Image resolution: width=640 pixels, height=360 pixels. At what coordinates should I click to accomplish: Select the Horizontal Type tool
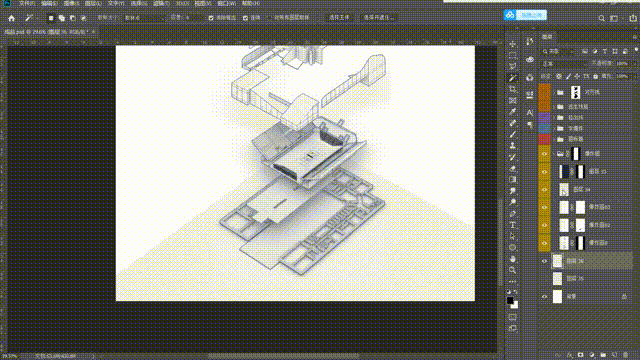[513, 225]
